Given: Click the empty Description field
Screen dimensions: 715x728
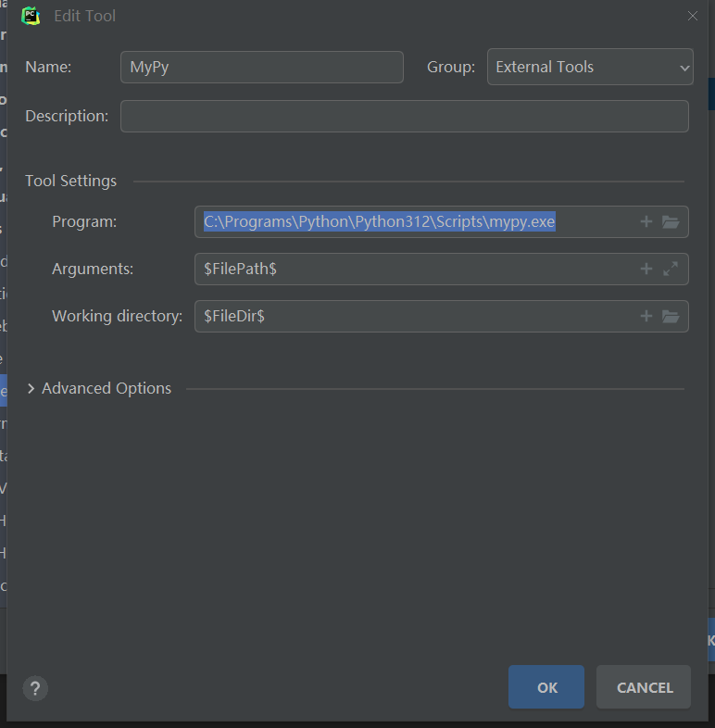Looking at the screenshot, I should (x=405, y=116).
